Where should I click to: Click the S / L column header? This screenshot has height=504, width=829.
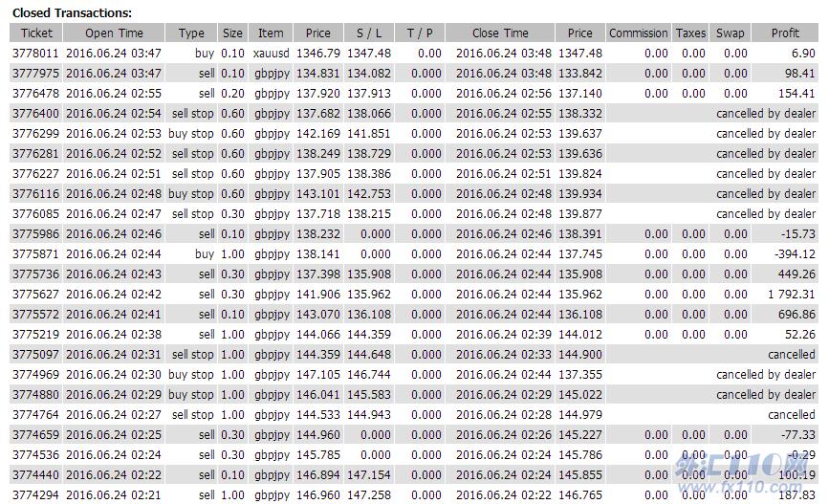pyautogui.click(x=368, y=33)
